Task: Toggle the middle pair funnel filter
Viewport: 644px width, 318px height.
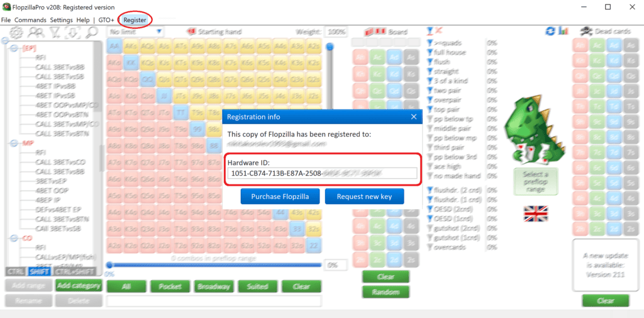Action: [x=430, y=128]
